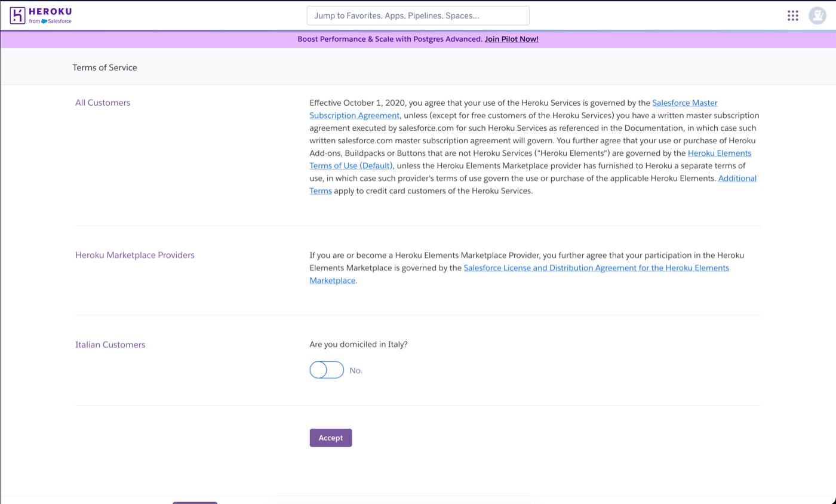
Task: Open the "Join Pilot Now!" link
Action: point(511,38)
